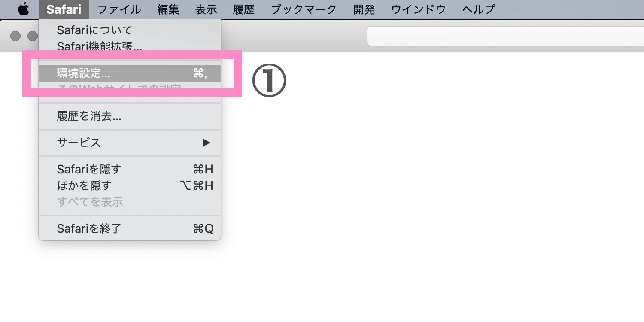Open the 表示 menu

206,9
